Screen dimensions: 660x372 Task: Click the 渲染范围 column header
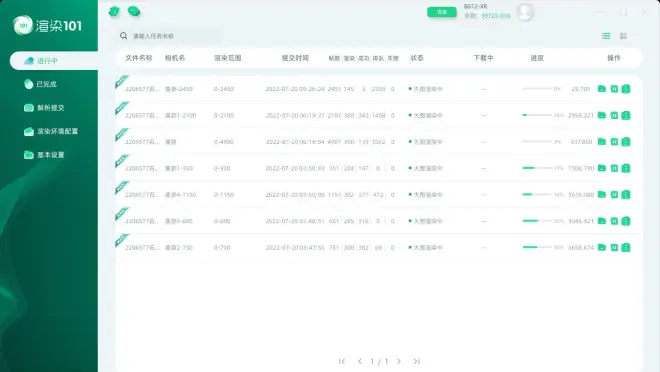pos(228,58)
